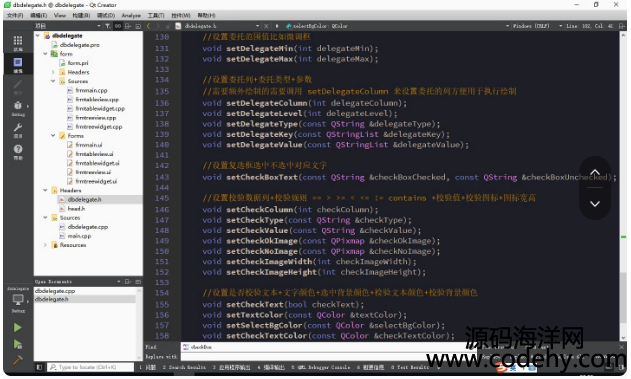This screenshot has width=631, height=379.
Task: Click the green Run button
Action: pyautogui.click(x=17, y=328)
